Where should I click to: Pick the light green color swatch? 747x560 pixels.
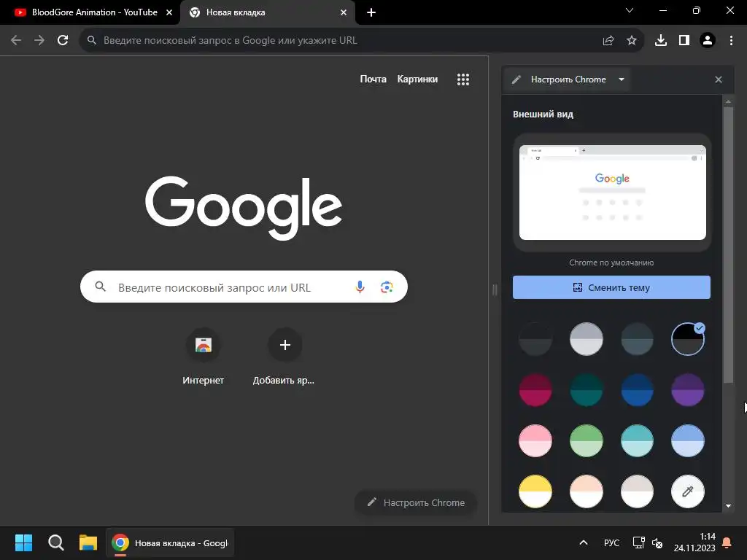click(587, 441)
